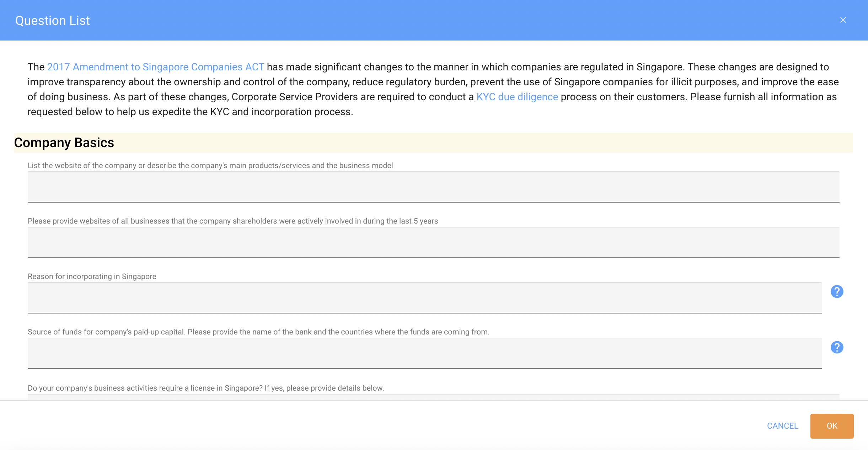The height and width of the screenshot is (450, 868).
Task: Focus the shareholders' businesses websites field
Action: (434, 242)
